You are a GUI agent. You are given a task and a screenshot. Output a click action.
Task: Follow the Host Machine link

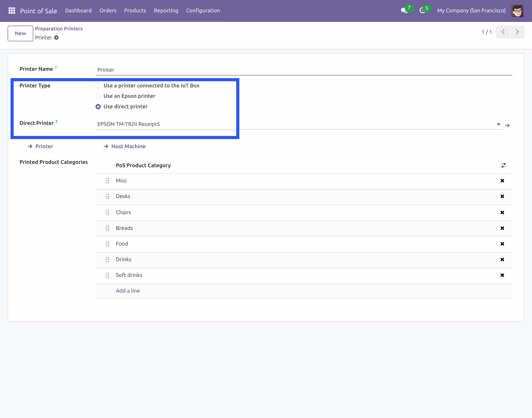coord(128,146)
